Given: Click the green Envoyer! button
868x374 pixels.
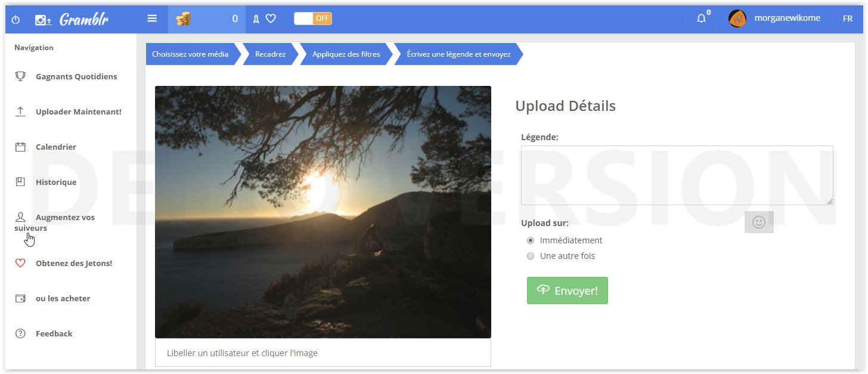Looking at the screenshot, I should click(x=567, y=290).
